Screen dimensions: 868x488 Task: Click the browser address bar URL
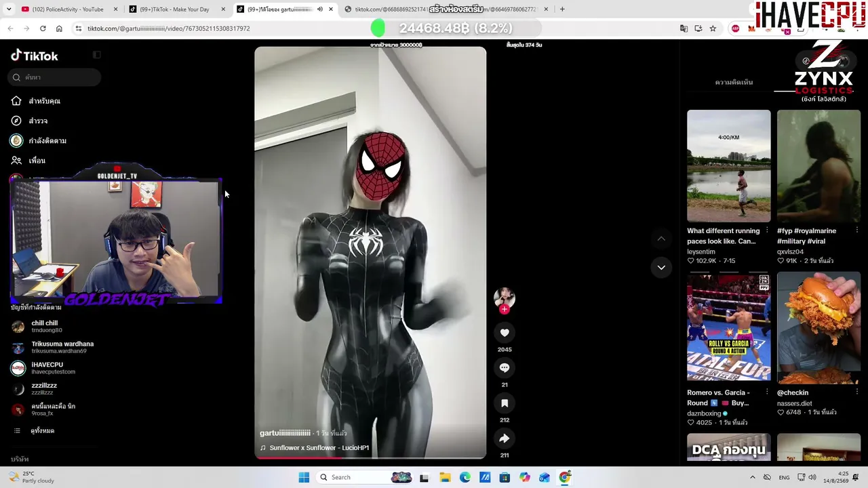tap(169, 28)
